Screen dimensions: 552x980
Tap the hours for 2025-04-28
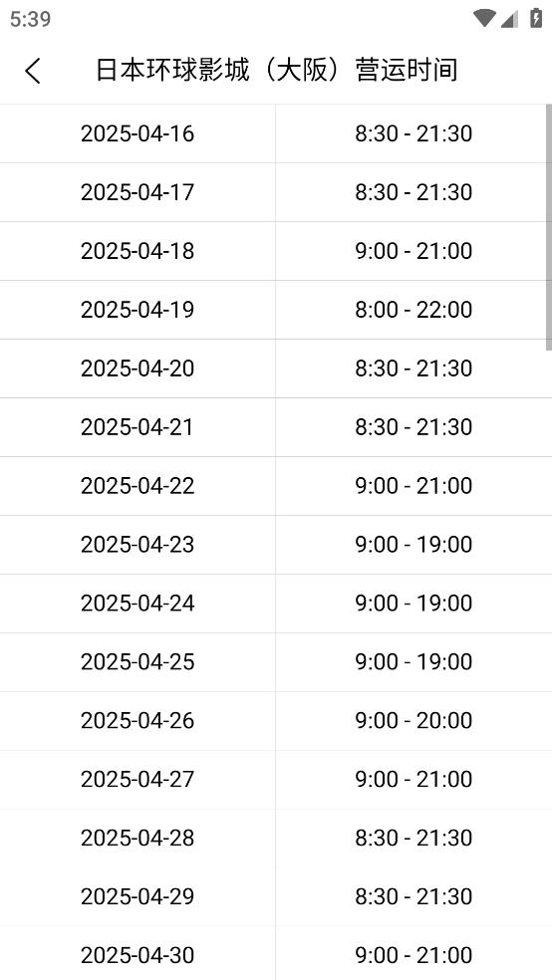pos(414,839)
